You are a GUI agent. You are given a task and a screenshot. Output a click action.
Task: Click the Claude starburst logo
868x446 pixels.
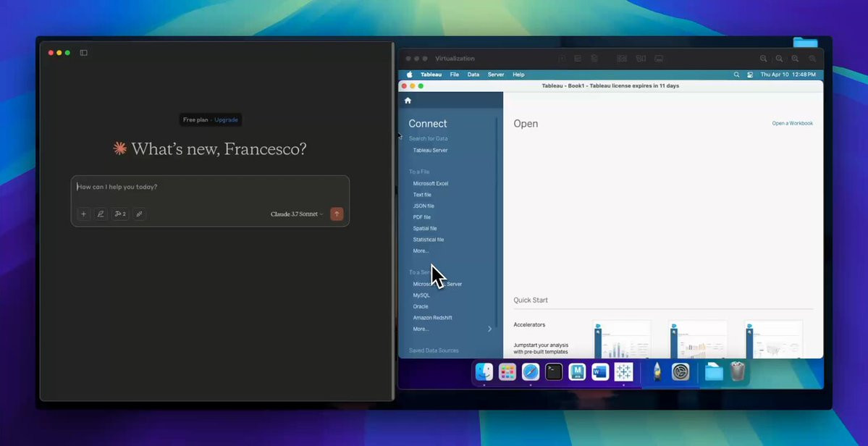coord(119,148)
